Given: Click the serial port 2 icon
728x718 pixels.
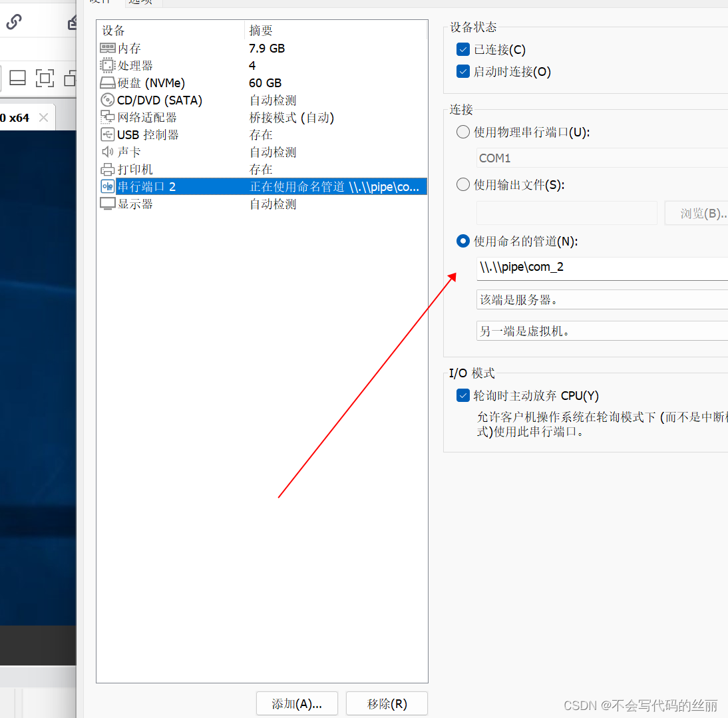Looking at the screenshot, I should pos(107,186).
